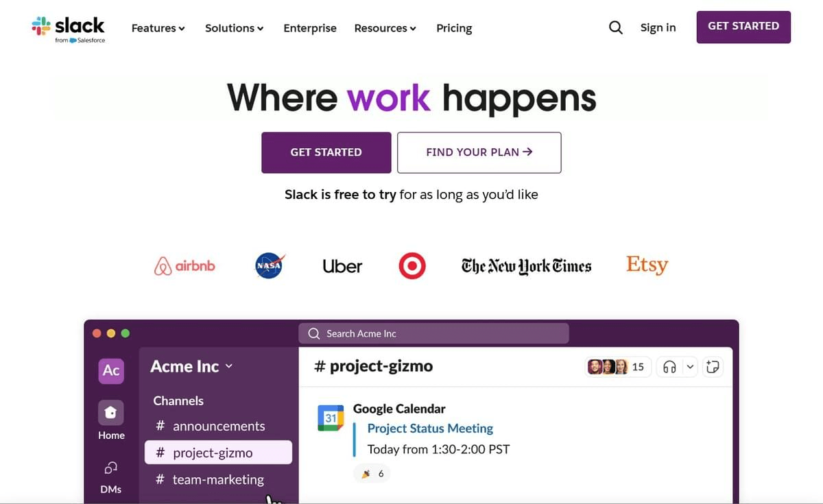Click the Slack logo in the header
The height and width of the screenshot is (504, 823).
(69, 27)
